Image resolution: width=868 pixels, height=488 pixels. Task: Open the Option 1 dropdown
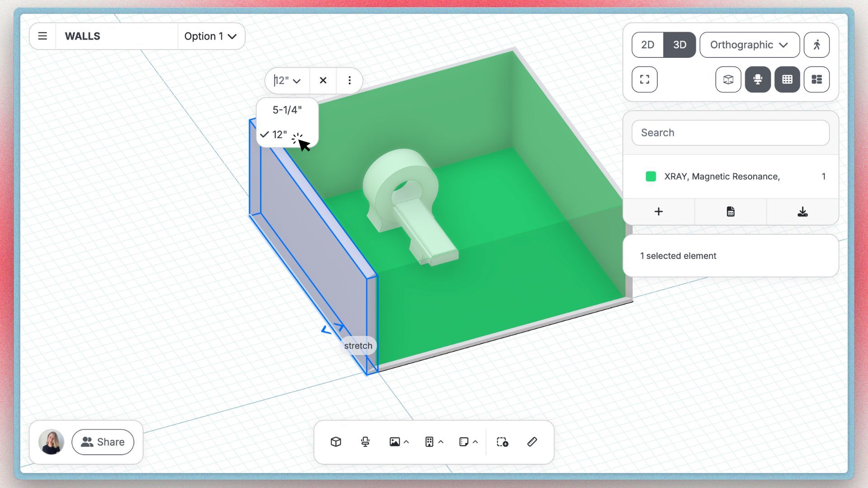pyautogui.click(x=211, y=36)
